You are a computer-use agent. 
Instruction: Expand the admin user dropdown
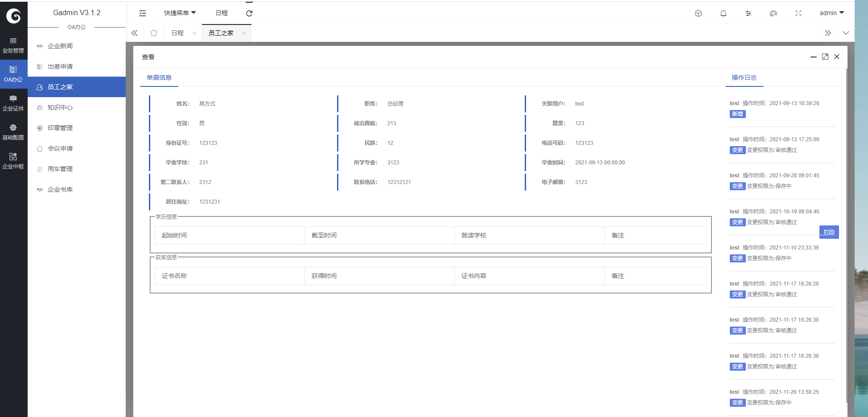coord(831,13)
